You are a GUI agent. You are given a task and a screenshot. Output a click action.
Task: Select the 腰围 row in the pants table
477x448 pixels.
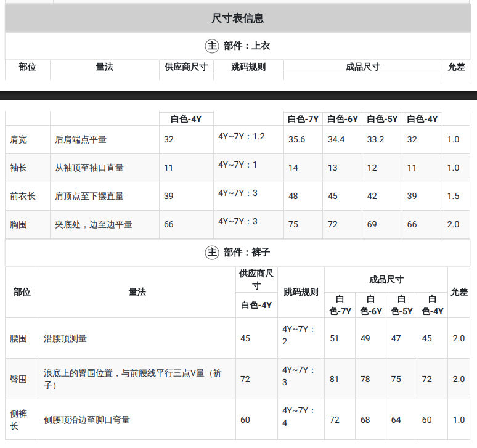pyautogui.click(x=238, y=338)
